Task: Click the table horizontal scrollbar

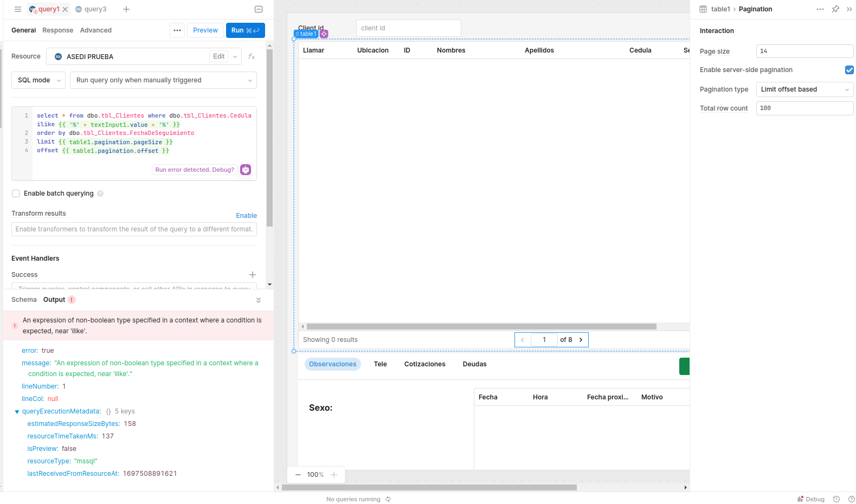Action: (481, 327)
